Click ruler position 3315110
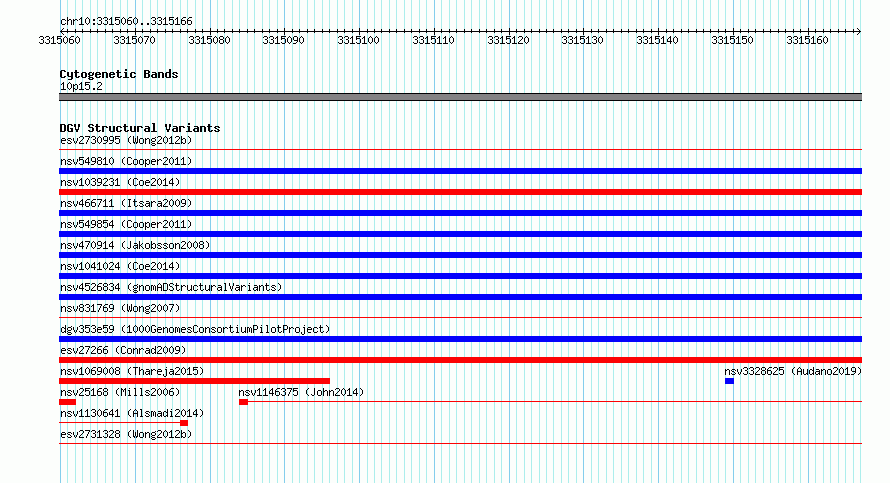This screenshot has height=483, width=890. pyautogui.click(x=433, y=40)
